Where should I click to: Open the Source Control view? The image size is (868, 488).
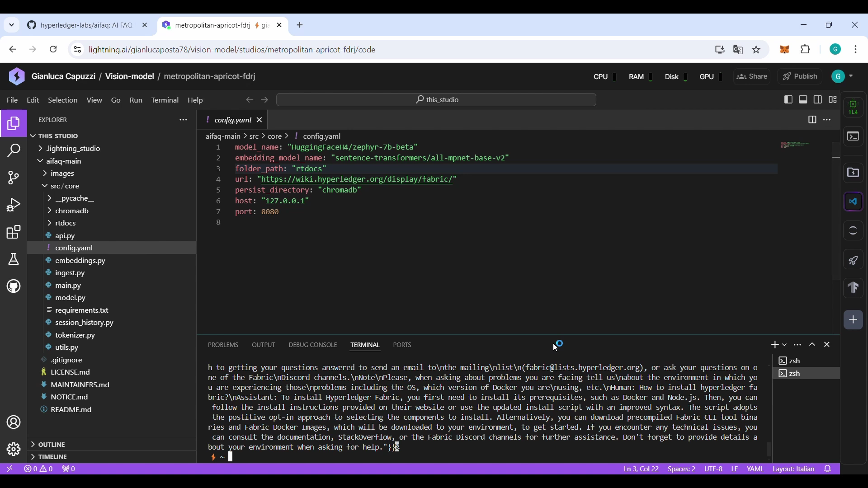pyautogui.click(x=14, y=178)
